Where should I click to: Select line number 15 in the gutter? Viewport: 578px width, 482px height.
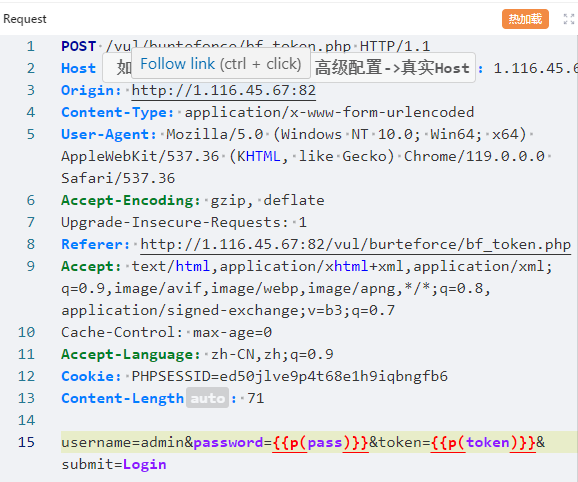[x=26, y=442]
